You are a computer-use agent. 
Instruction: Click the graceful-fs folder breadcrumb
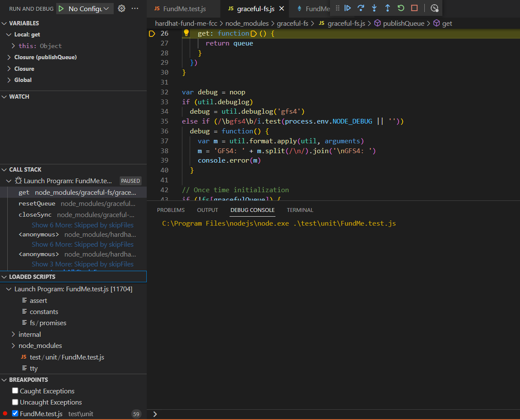pos(293,24)
